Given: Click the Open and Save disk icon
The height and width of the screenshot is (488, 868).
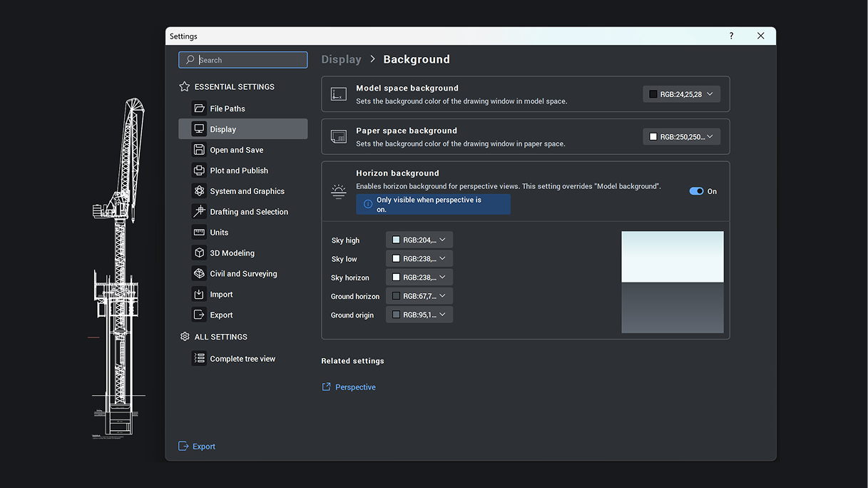Looking at the screenshot, I should 199,150.
